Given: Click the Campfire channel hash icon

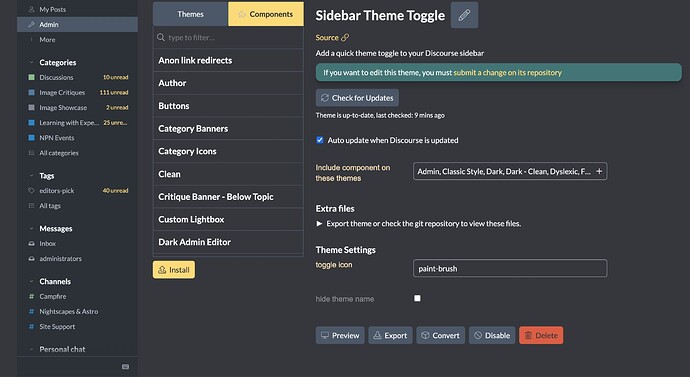Looking at the screenshot, I should click(31, 296).
